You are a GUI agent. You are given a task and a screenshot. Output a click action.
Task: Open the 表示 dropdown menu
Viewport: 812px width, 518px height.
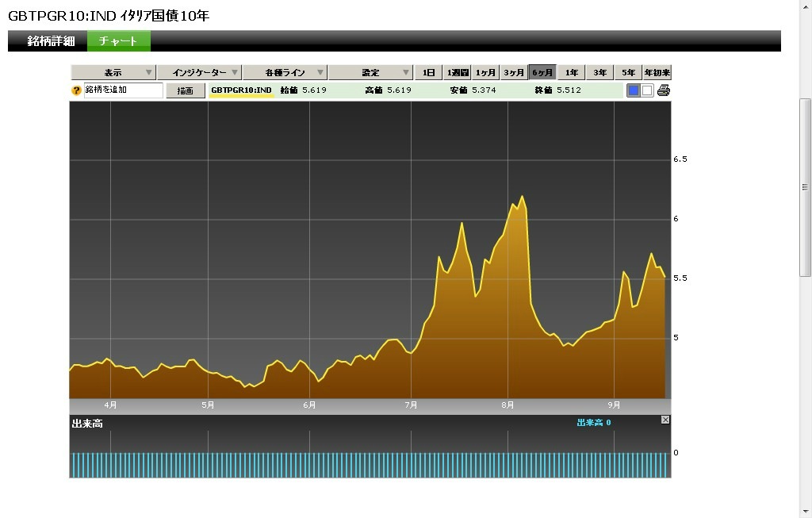click(113, 73)
